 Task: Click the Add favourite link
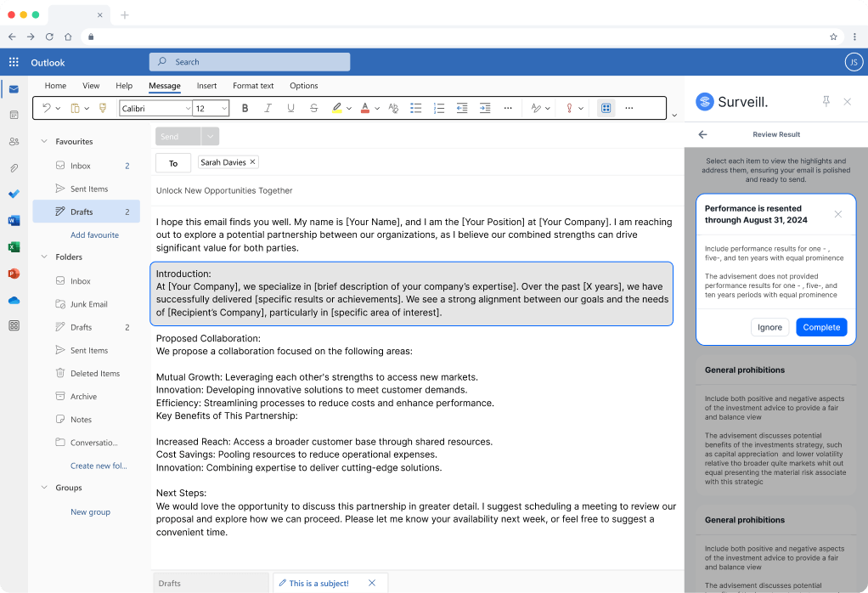94,234
